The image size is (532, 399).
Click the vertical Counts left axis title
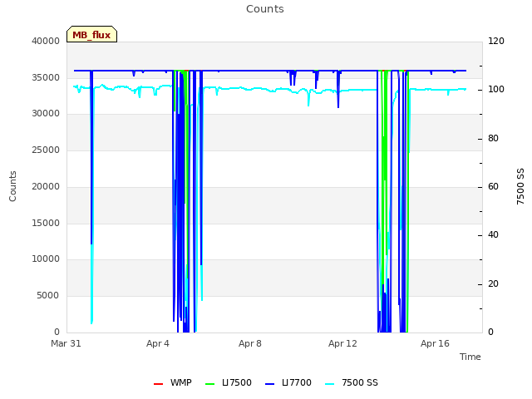click(12, 186)
